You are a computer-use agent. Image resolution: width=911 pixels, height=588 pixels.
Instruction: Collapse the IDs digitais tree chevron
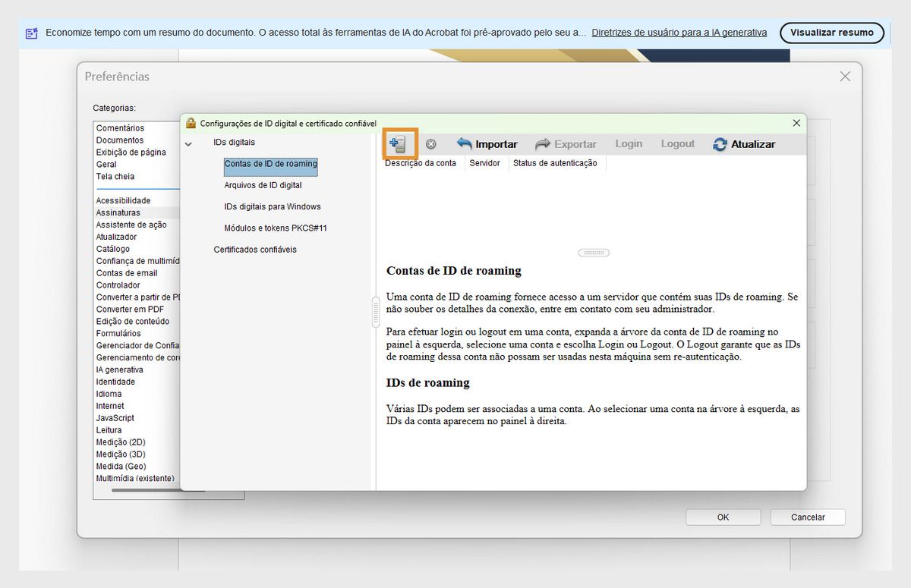(188, 143)
